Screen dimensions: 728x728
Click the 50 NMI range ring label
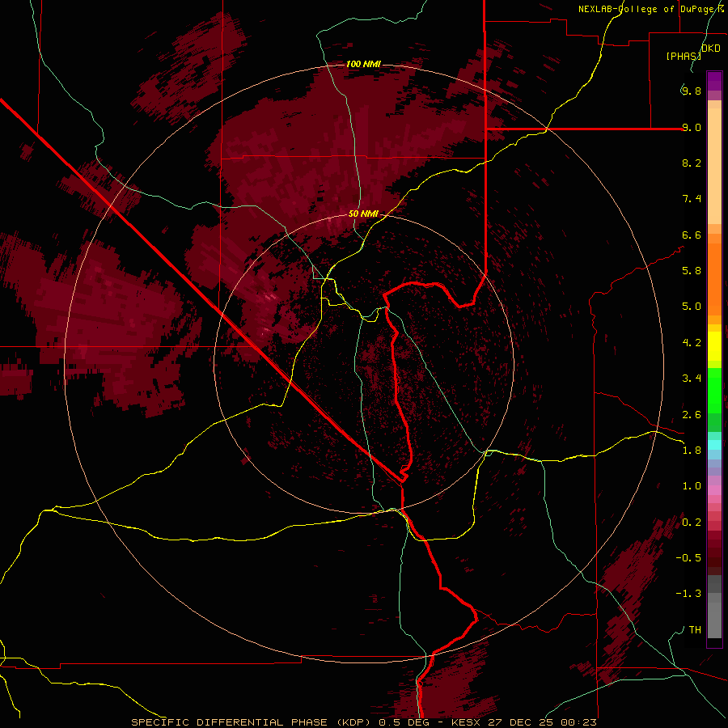[363, 214]
